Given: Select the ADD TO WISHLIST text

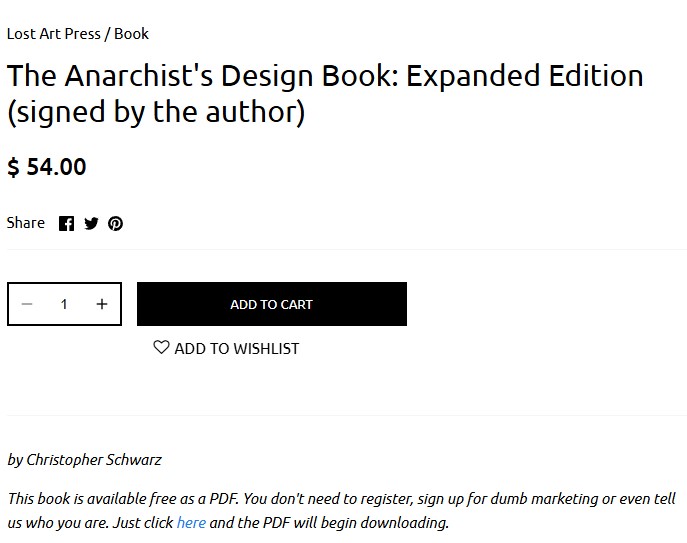Looking at the screenshot, I should (237, 349).
